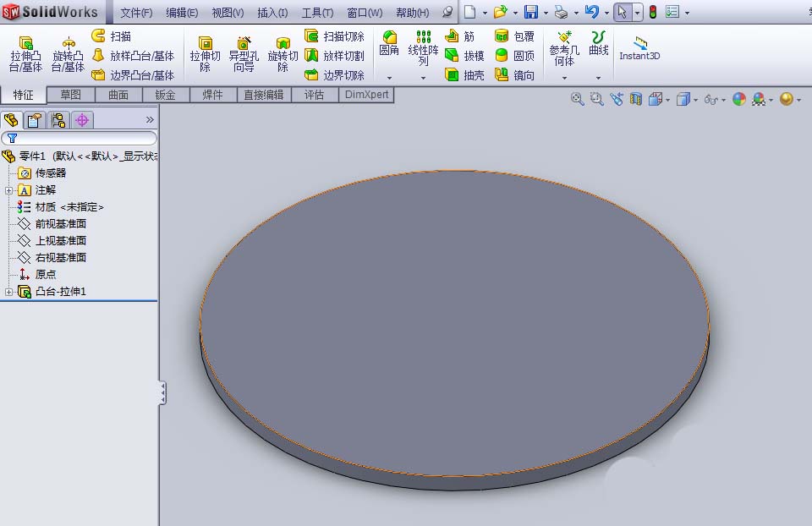The width and height of the screenshot is (812, 526).
Task: Select the 抽壳 shell tool
Action: coord(464,75)
